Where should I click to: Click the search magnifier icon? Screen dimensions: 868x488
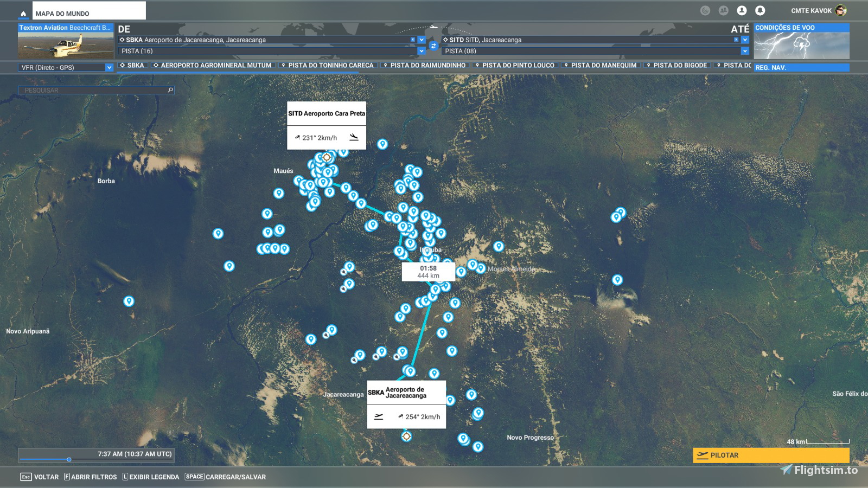point(170,90)
